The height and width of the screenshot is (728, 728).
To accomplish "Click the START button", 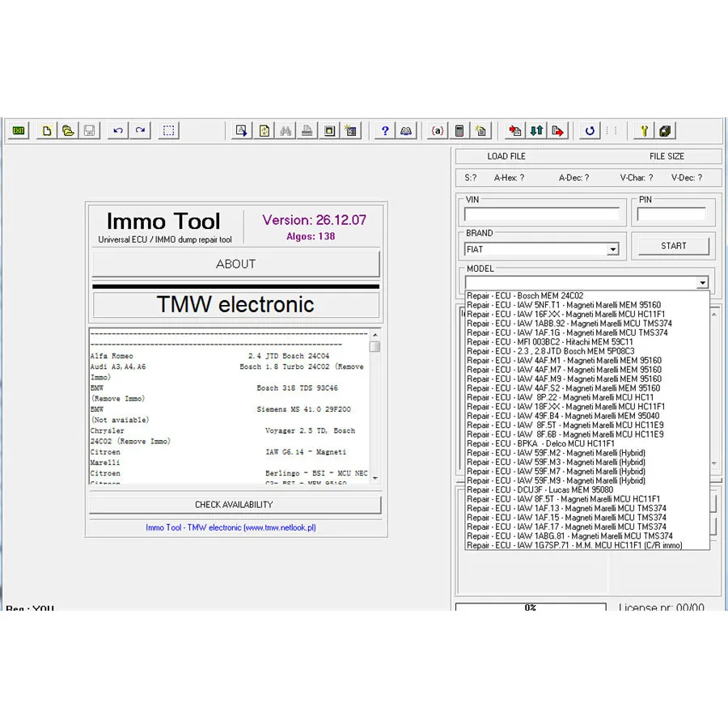I will coord(674,246).
